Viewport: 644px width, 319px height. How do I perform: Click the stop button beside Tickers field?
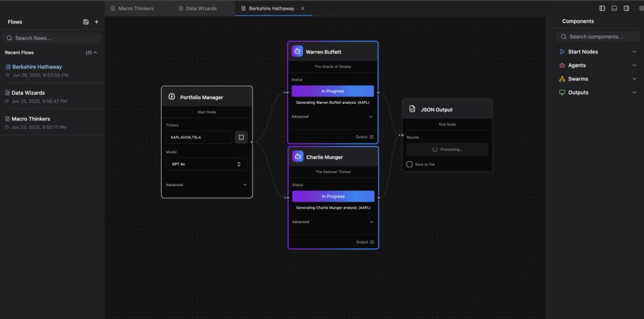pyautogui.click(x=241, y=137)
